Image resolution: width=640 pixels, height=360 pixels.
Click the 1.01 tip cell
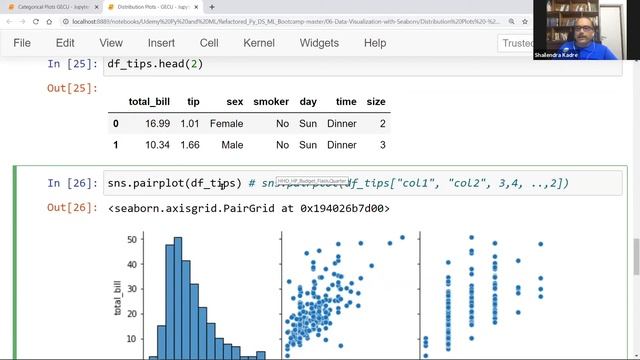pos(190,124)
